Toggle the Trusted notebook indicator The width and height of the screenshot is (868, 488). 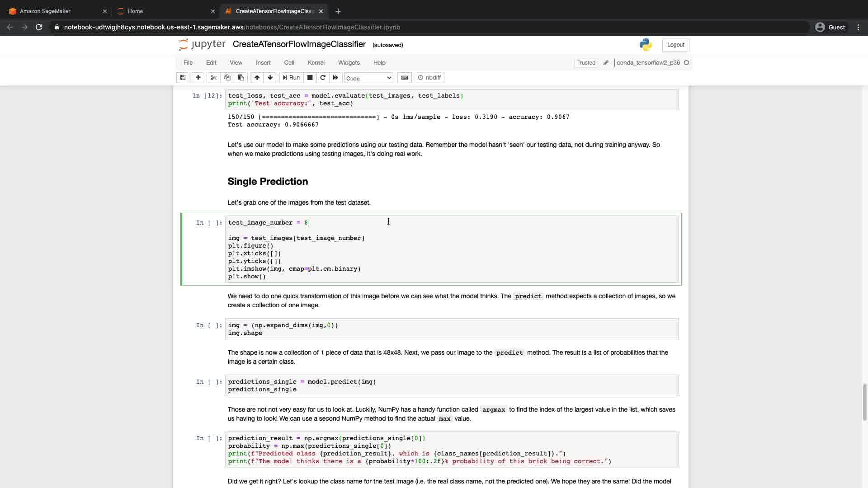coord(586,63)
